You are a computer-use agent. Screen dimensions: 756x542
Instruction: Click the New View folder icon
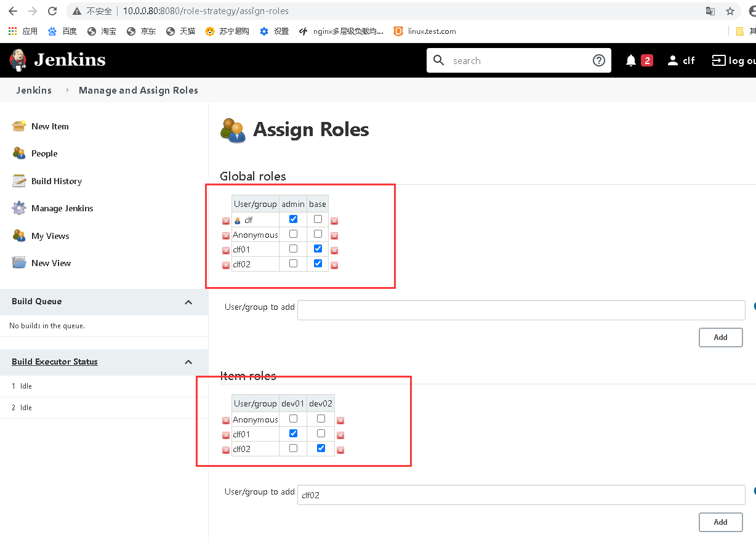pyautogui.click(x=19, y=263)
